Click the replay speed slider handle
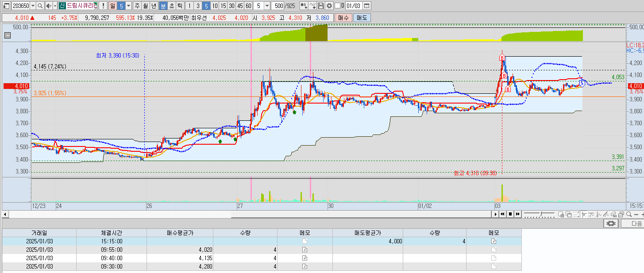 click(541, 214)
